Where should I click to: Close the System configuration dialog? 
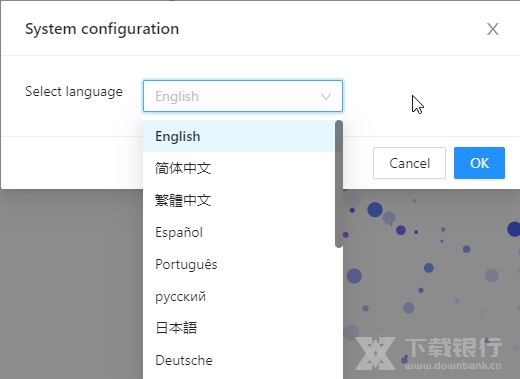493,29
